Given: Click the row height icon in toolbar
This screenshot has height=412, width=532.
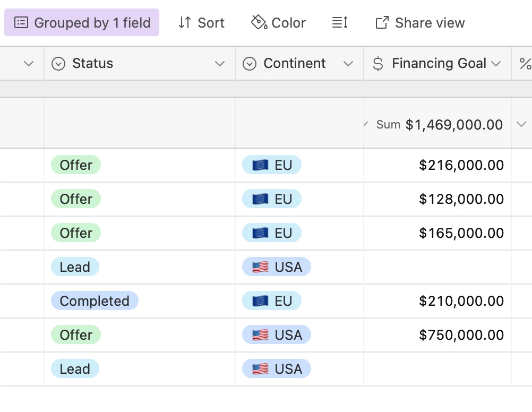Looking at the screenshot, I should pyautogui.click(x=340, y=23).
